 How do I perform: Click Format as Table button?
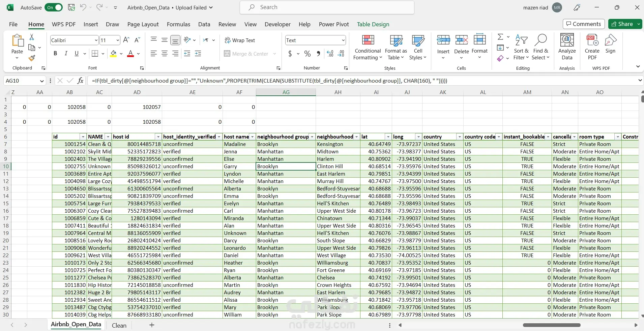click(x=396, y=47)
